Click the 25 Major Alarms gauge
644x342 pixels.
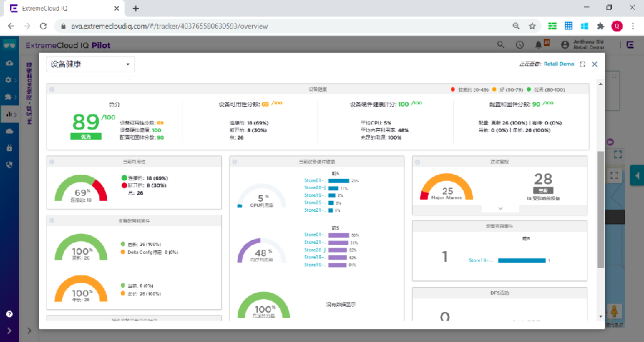(447, 187)
